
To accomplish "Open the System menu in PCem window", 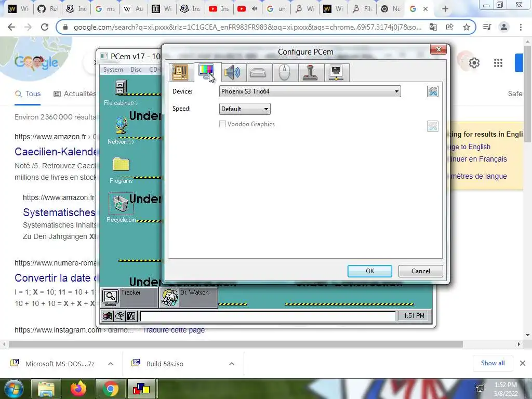I will [x=113, y=70].
